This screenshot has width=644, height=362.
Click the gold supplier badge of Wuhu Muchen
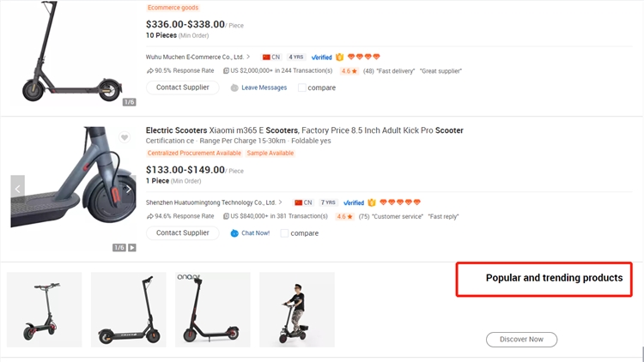340,57
